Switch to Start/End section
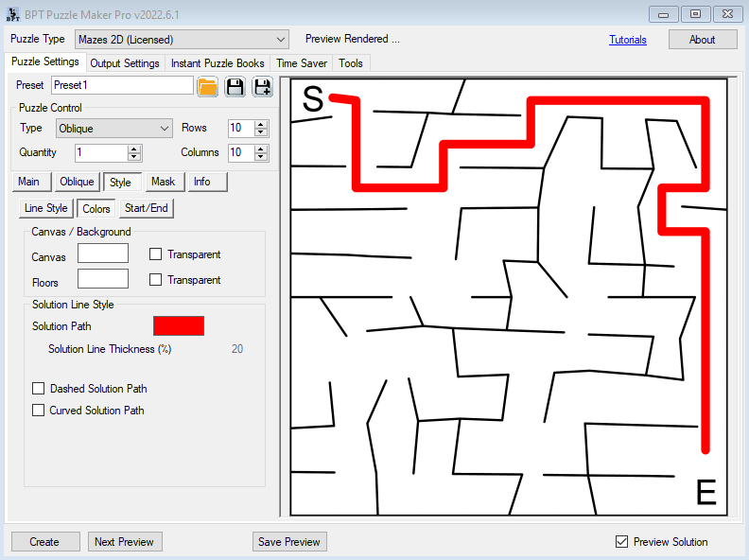 click(147, 208)
